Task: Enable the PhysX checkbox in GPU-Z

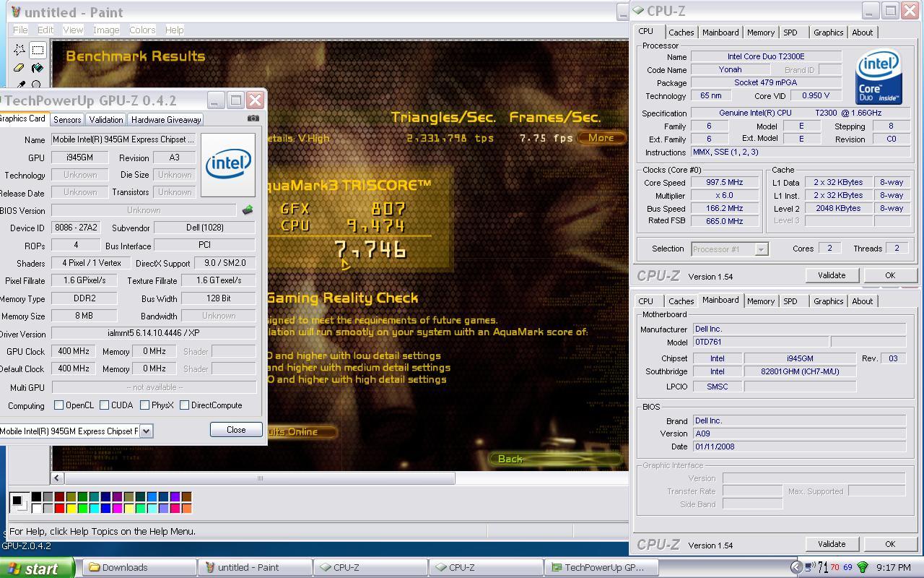Action: pos(145,405)
